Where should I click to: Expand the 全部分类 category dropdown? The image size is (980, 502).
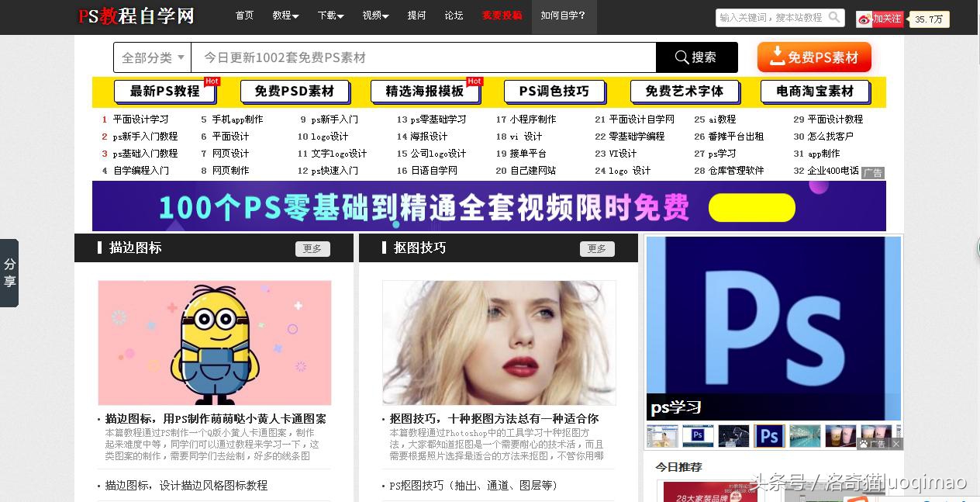[x=151, y=57]
